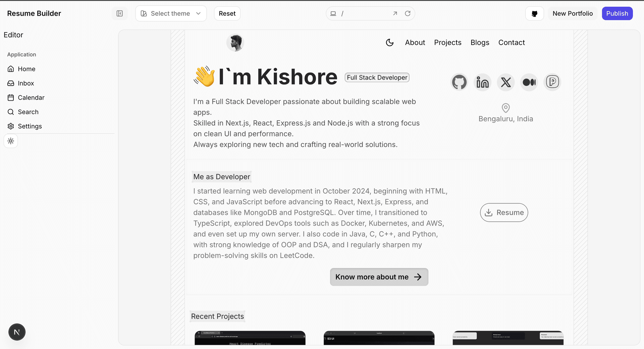The height and width of the screenshot is (349, 644).
Task: Go to Blogs in the portfolio nav
Action: [480, 43]
